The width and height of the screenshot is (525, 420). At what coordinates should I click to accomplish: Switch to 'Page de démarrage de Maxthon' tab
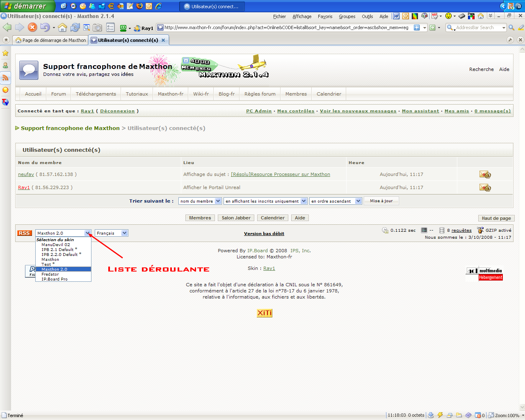[50, 40]
